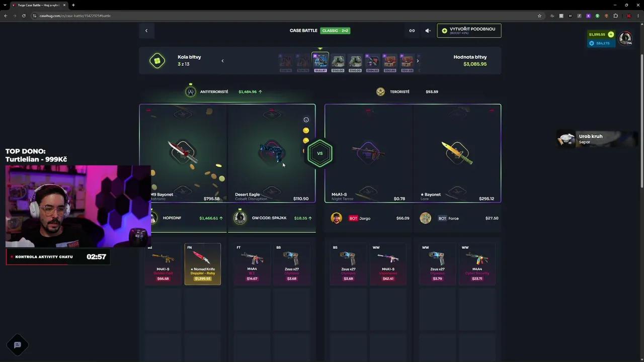644x362 pixels.
Task: Reload the page in the browser
Action: click(23, 16)
